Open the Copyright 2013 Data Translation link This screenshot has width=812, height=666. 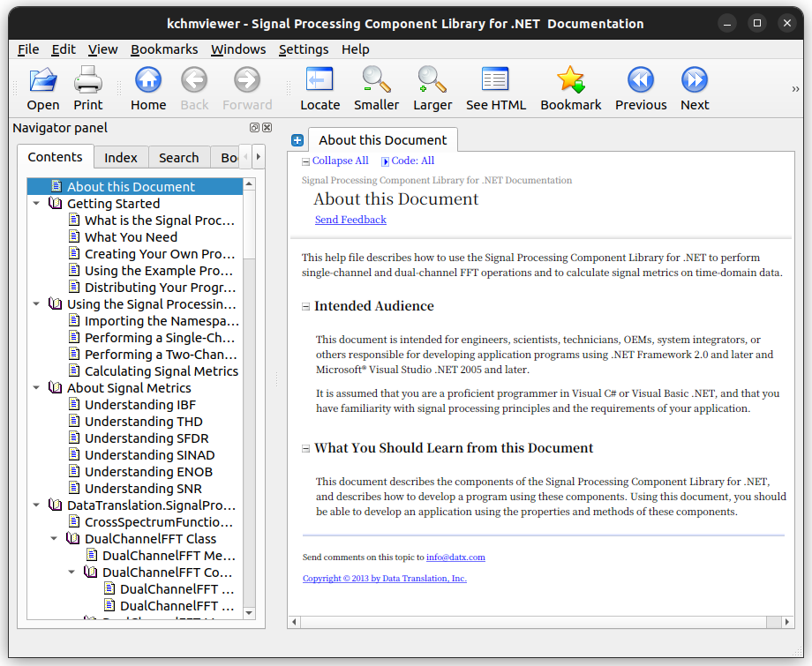(385, 579)
